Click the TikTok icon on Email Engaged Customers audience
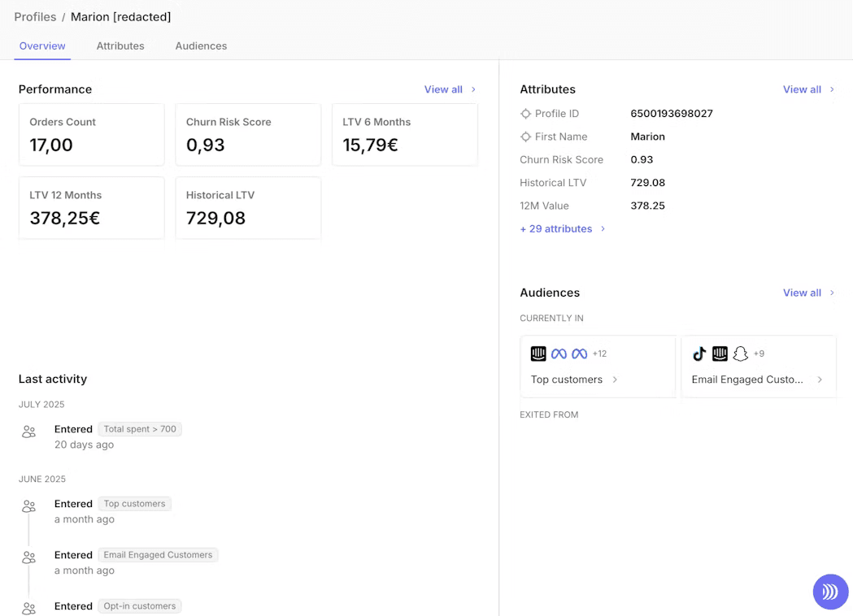The height and width of the screenshot is (616, 853). pos(699,354)
